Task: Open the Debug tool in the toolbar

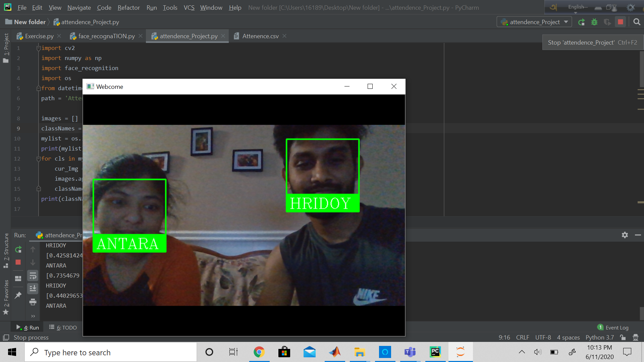Action: click(594, 22)
